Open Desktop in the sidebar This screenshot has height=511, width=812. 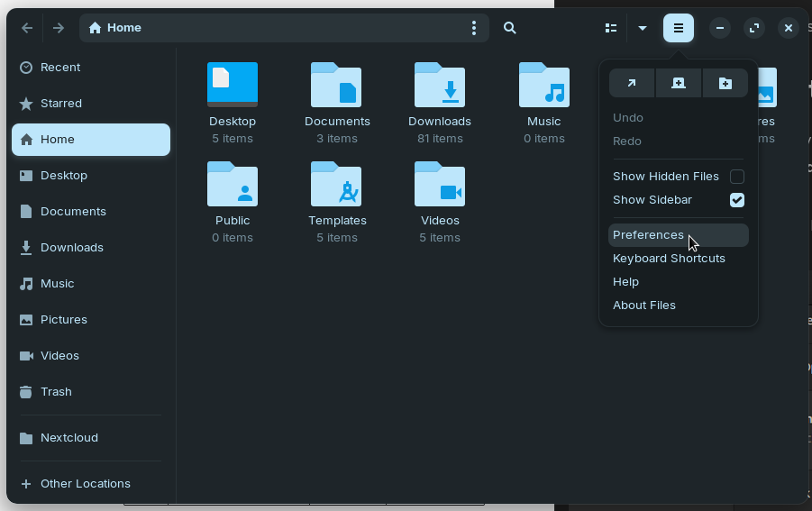point(91,176)
